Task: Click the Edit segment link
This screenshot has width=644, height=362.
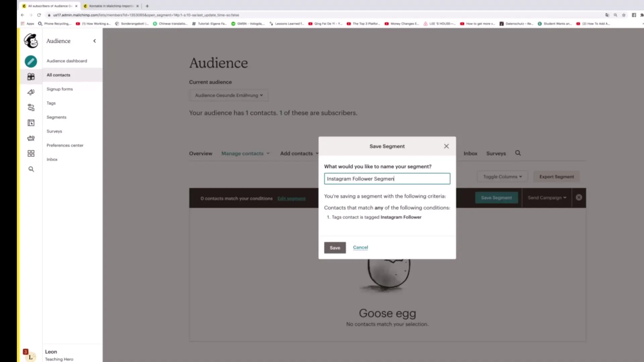Action: point(291,198)
